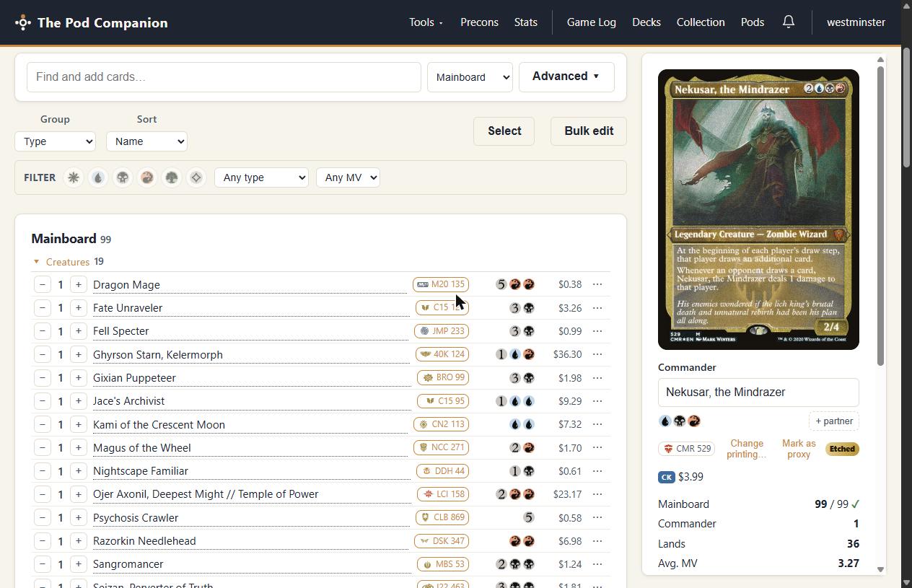Open westminster user account

click(856, 22)
